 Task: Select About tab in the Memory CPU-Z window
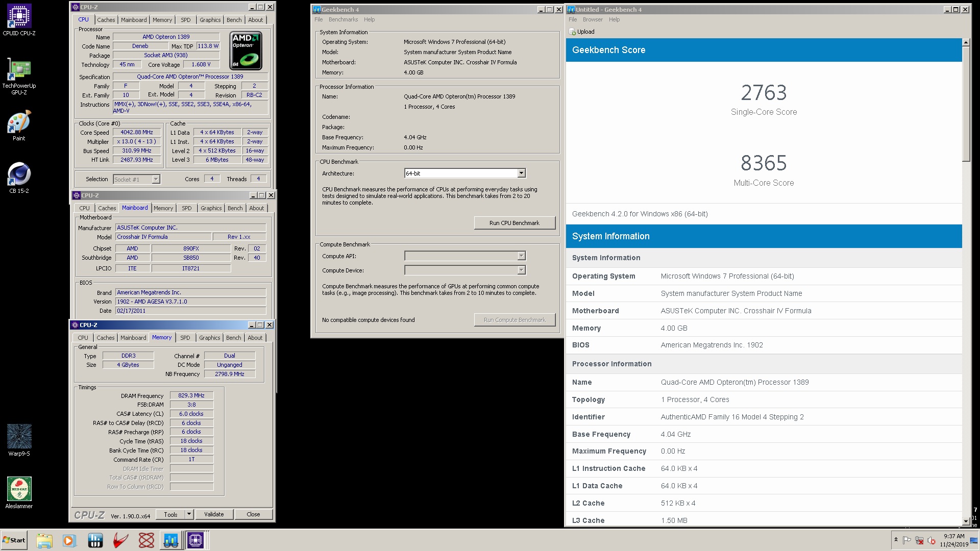[255, 338]
